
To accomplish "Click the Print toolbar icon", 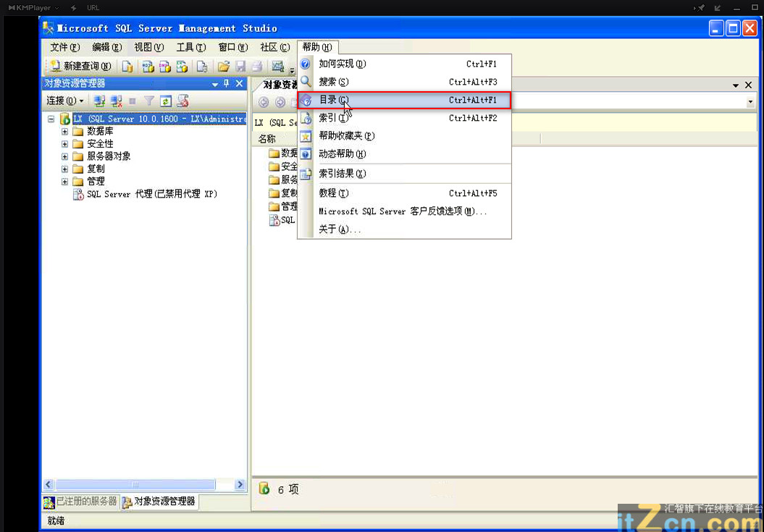I will [x=257, y=67].
